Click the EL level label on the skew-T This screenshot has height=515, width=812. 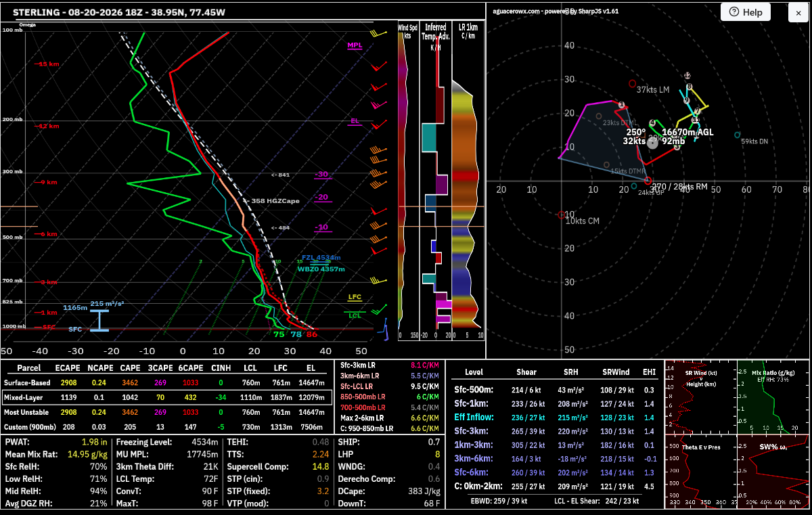coord(355,121)
